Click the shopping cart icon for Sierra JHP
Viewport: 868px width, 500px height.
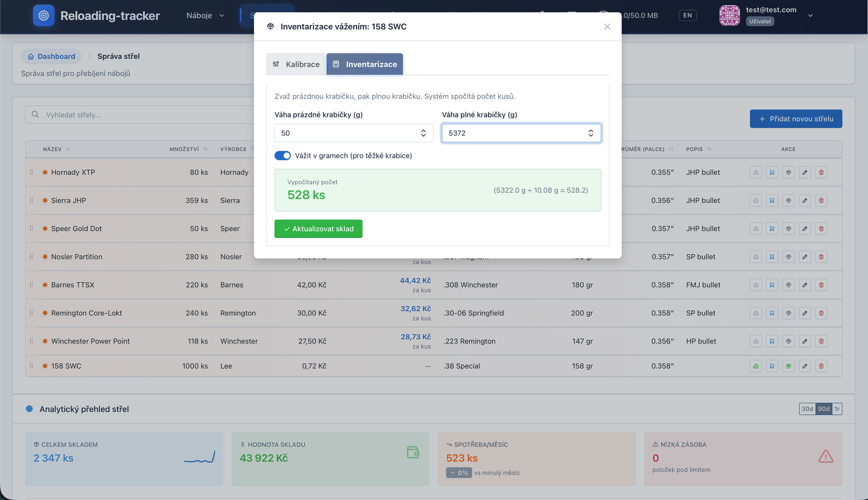[x=772, y=201]
